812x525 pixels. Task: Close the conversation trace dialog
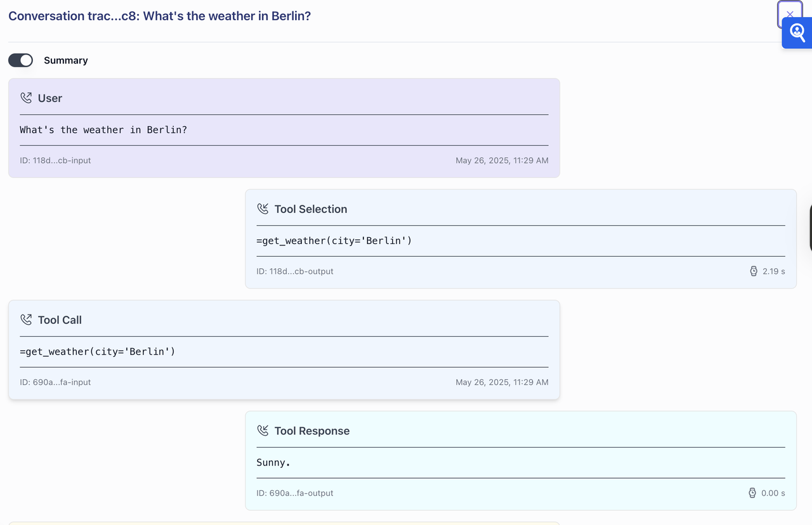point(789,14)
